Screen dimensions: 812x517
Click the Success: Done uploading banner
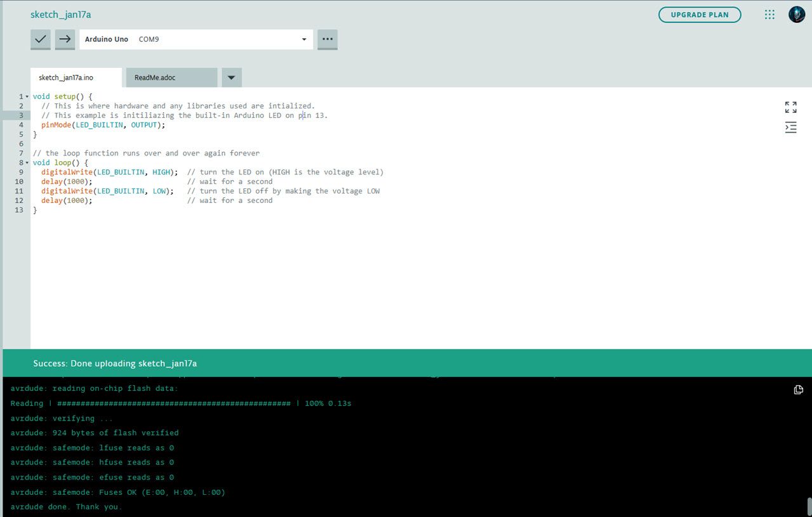pyautogui.click(x=115, y=363)
